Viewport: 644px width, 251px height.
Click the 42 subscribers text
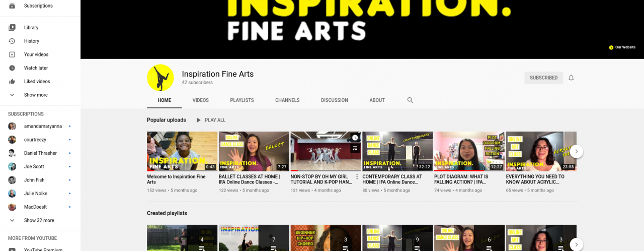tap(197, 83)
